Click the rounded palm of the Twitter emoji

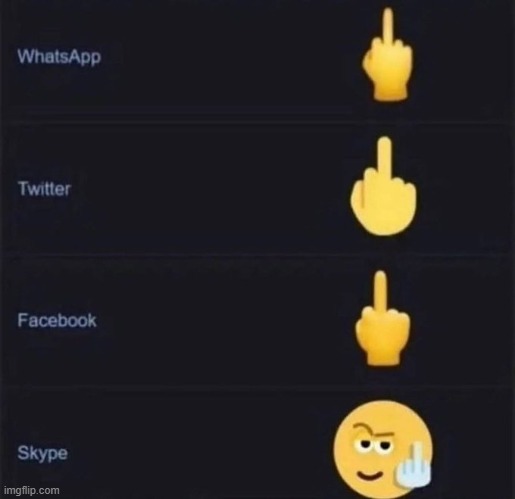[383, 210]
